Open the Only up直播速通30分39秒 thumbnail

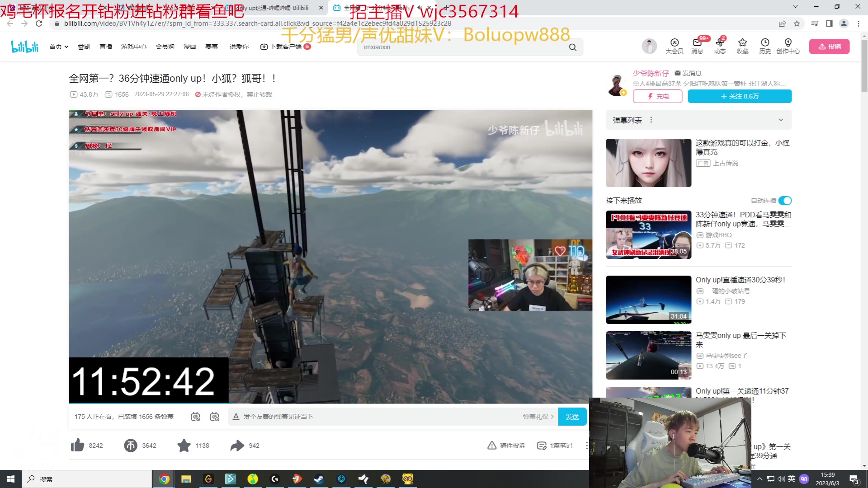648,300
